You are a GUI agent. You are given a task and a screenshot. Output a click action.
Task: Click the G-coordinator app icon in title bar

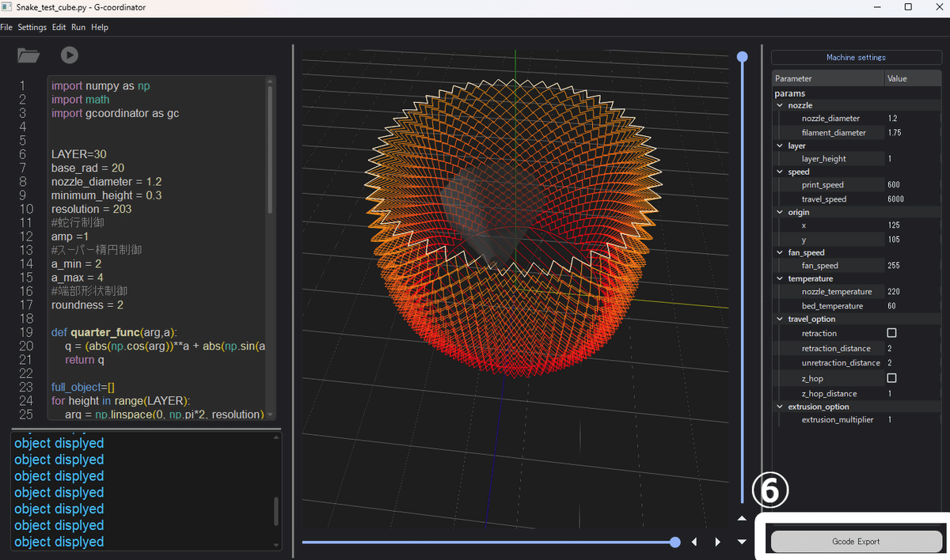pos(6,7)
